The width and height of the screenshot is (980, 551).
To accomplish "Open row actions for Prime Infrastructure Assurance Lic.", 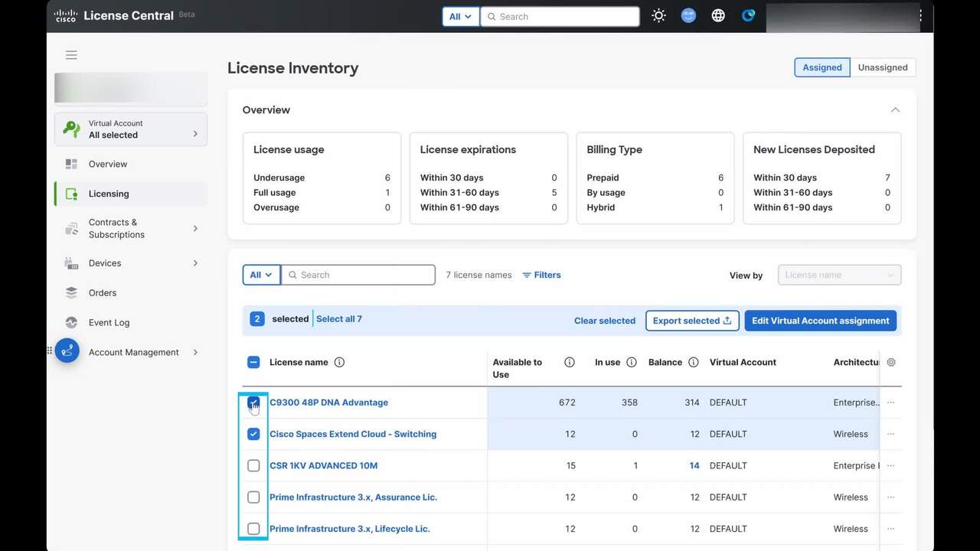I will pos(890,497).
